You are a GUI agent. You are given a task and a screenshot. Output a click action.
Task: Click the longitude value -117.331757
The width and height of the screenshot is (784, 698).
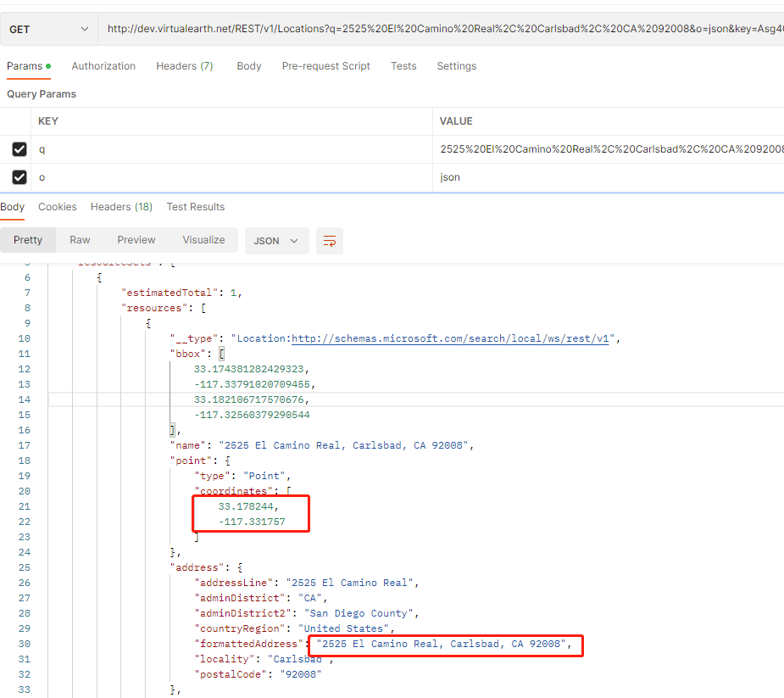coord(252,522)
